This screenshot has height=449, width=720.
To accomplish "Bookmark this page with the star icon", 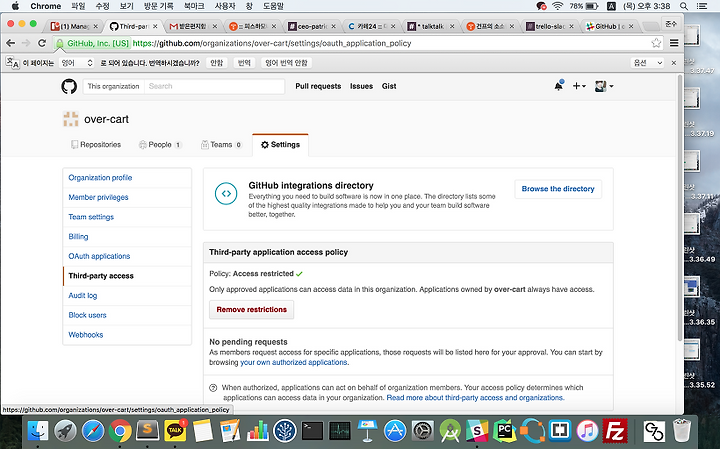I will 656,43.
